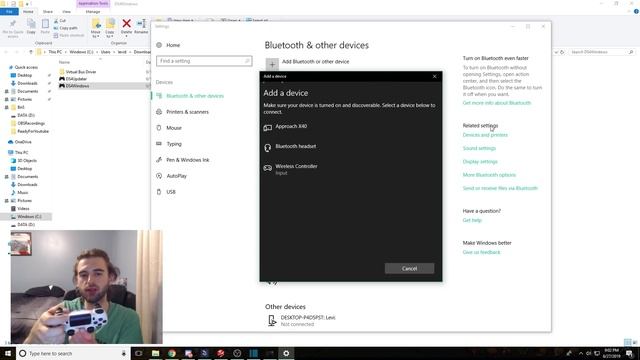Switch to View tab in File Explorer
The height and width of the screenshot is (360, 640).
[x=66, y=11]
